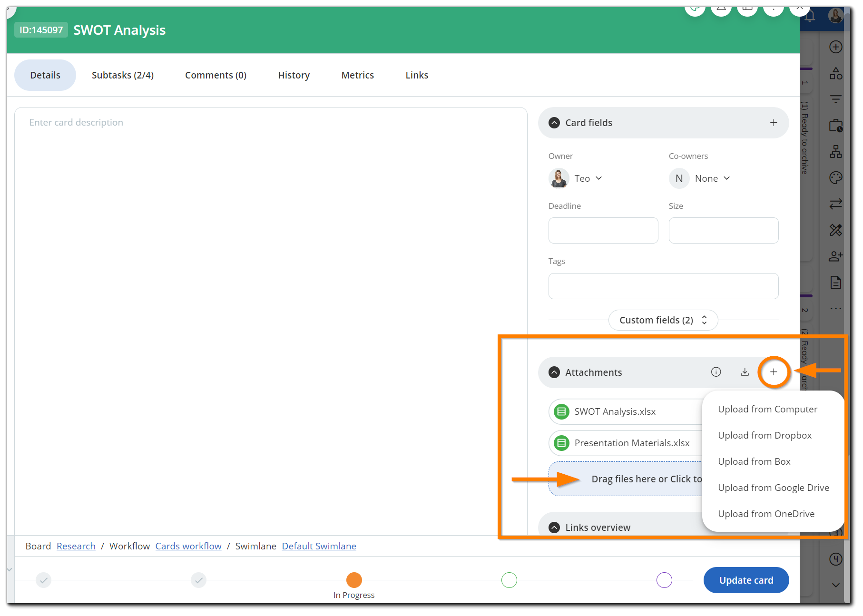Image resolution: width=863 pixels, height=616 pixels.
Task: Click the add collaborator icon in sidebar
Action: [836, 256]
